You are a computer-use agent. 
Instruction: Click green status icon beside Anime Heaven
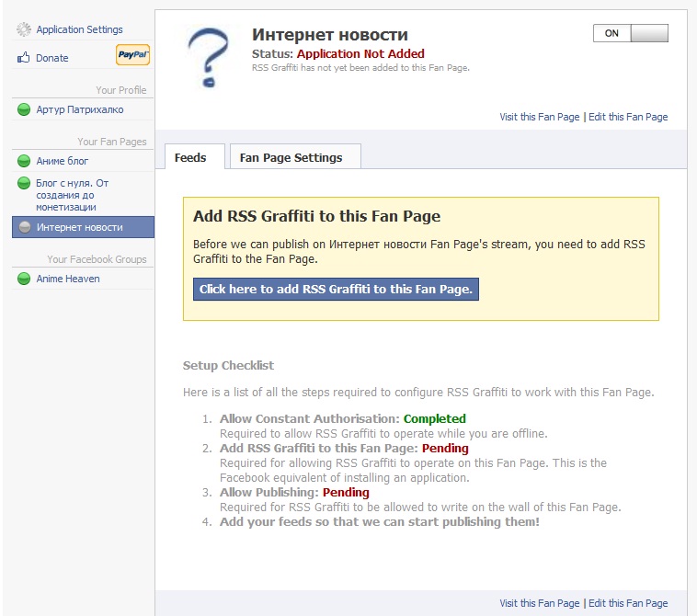[24, 279]
